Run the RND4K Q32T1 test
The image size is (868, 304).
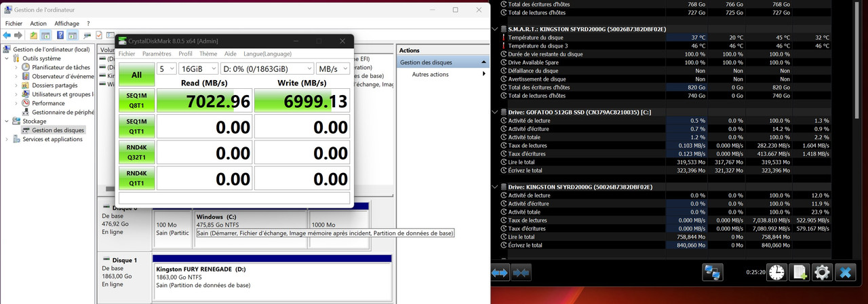coord(136,152)
